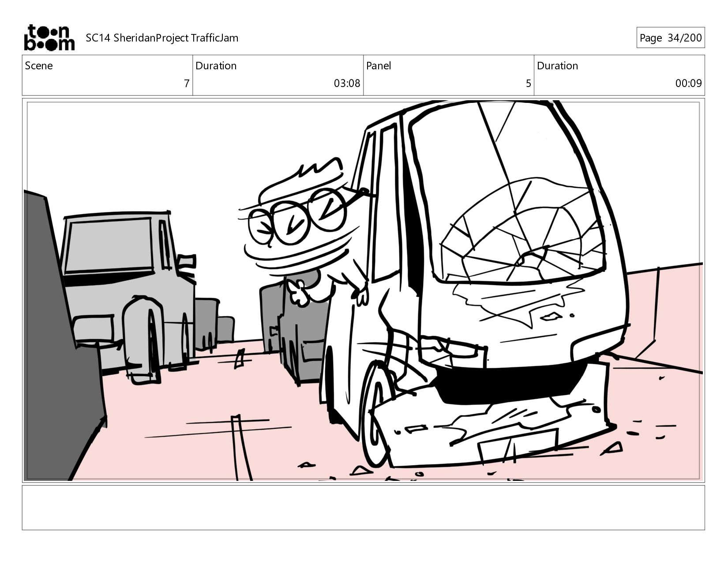
Task: Click the Toon Boom logo
Action: pos(49,38)
